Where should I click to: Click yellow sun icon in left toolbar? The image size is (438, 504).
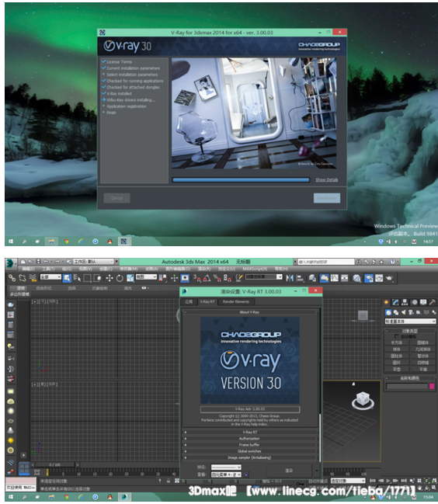click(11, 440)
